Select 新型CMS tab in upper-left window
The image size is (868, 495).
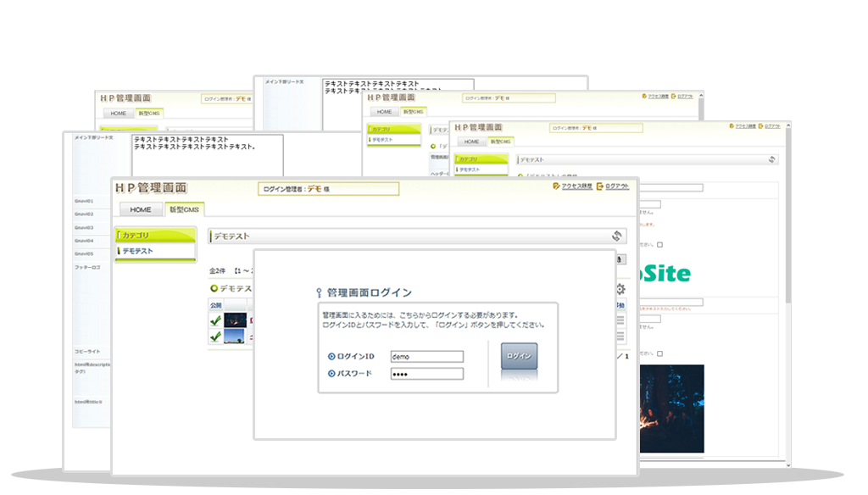[149, 113]
